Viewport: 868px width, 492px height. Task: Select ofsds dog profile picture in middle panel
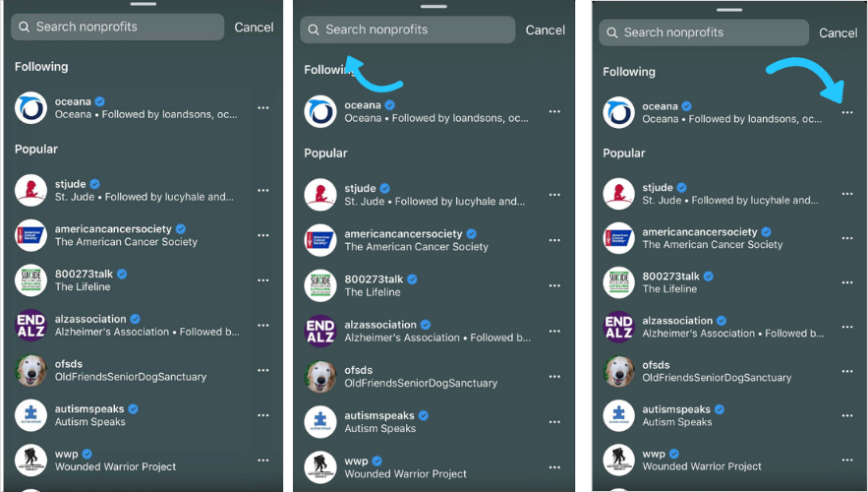click(319, 376)
